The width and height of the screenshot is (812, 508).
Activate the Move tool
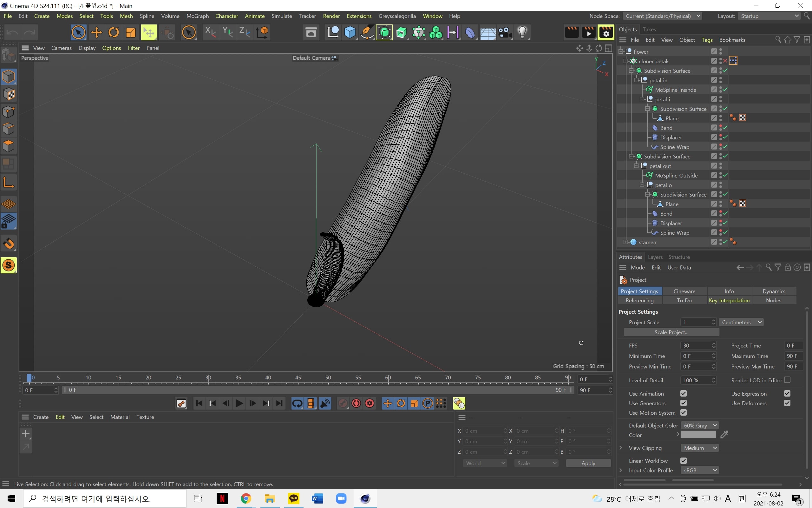[x=96, y=33]
